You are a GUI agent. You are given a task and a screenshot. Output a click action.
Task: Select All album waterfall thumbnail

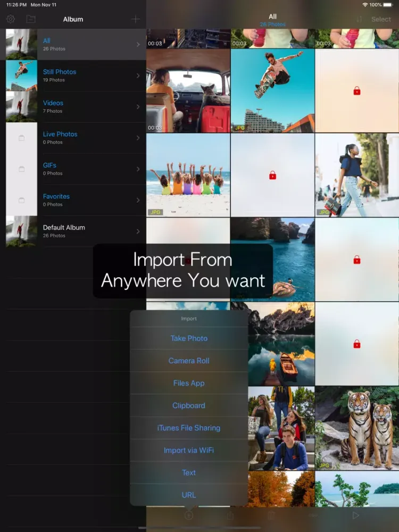(x=21, y=45)
